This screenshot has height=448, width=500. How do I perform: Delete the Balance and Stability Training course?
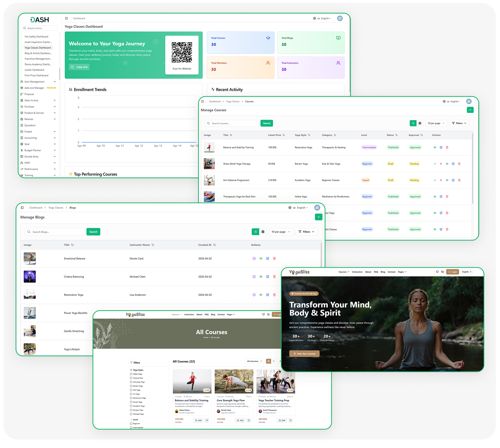tap(447, 147)
